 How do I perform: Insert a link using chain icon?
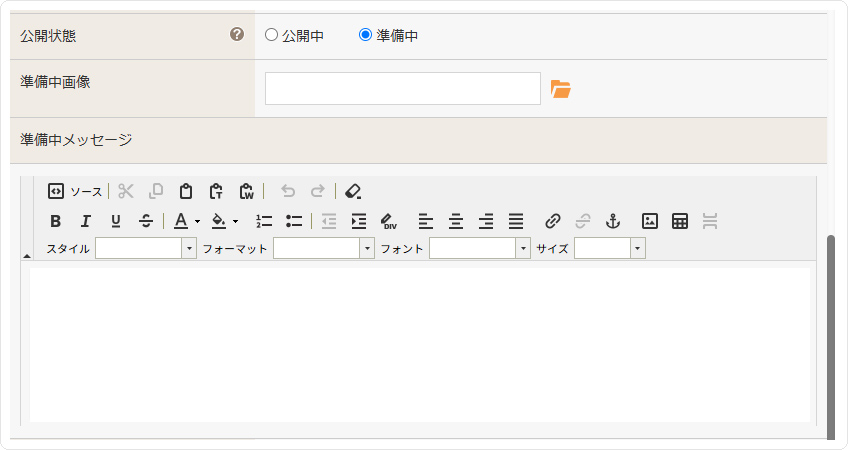[x=553, y=221]
